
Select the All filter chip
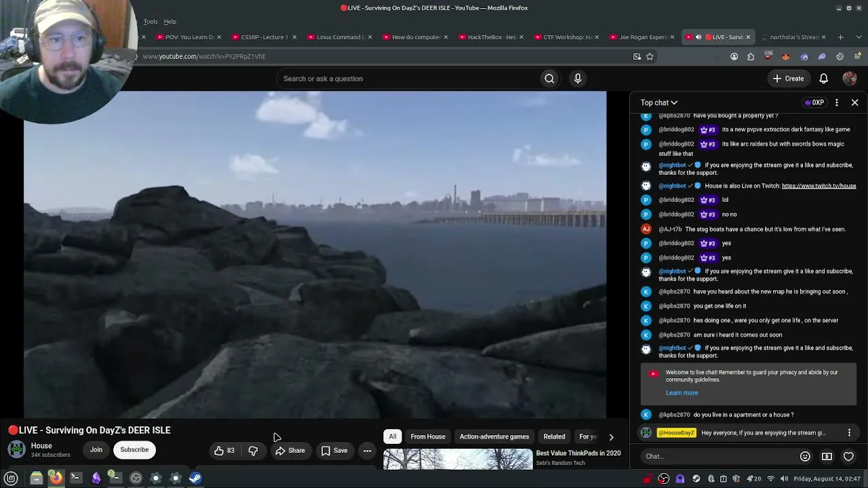point(393,437)
